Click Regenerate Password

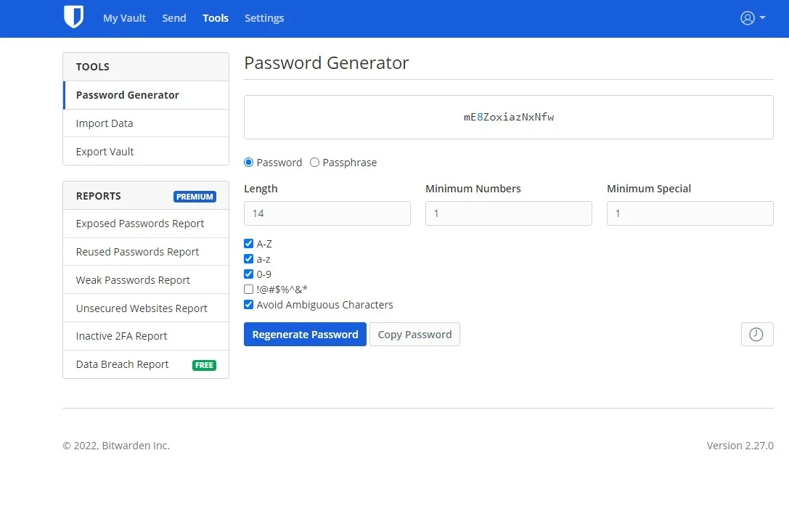[x=305, y=334]
